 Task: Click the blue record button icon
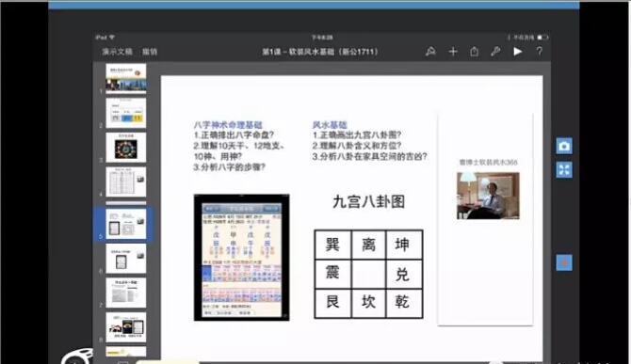pos(564,262)
